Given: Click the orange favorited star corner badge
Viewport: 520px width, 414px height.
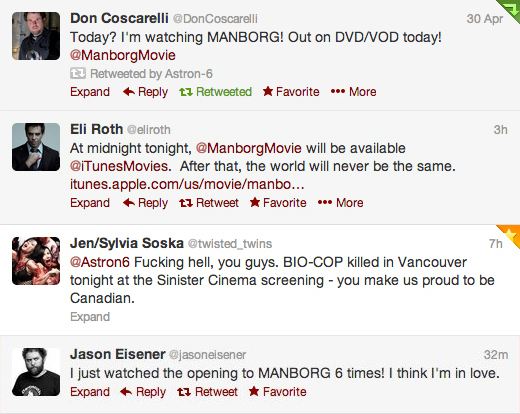Looking at the screenshot, I should 511,234.
